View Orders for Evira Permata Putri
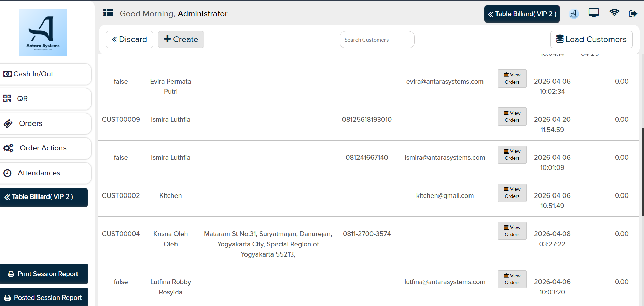Screen dimensions: 644x306 tap(512, 78)
